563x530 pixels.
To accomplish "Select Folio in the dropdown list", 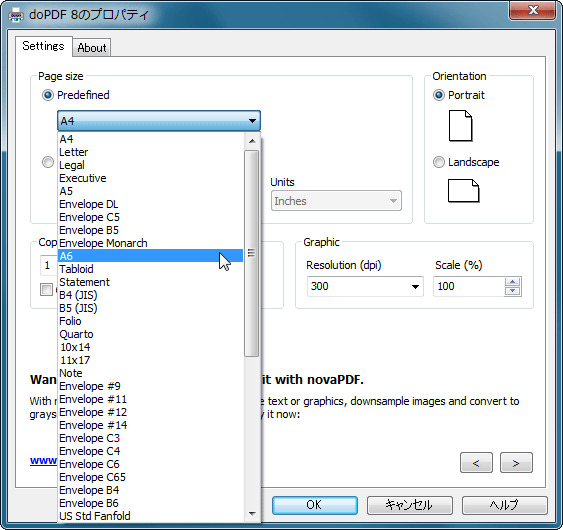I will (150, 321).
